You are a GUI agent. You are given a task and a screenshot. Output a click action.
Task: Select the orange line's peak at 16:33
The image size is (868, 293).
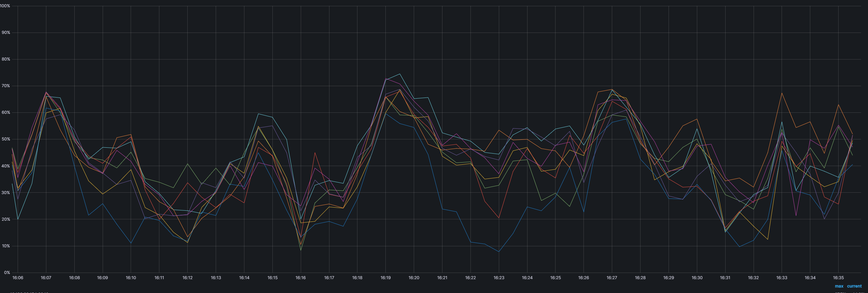(x=782, y=93)
